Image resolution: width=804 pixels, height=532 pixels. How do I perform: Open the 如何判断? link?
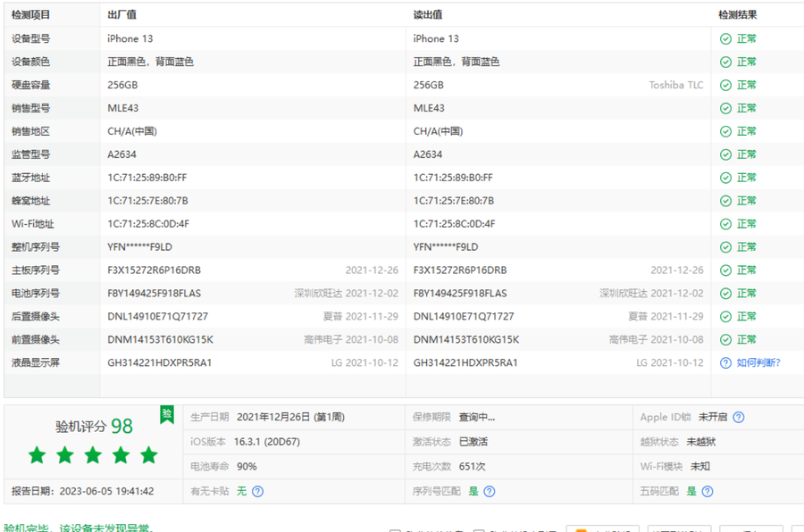click(758, 363)
